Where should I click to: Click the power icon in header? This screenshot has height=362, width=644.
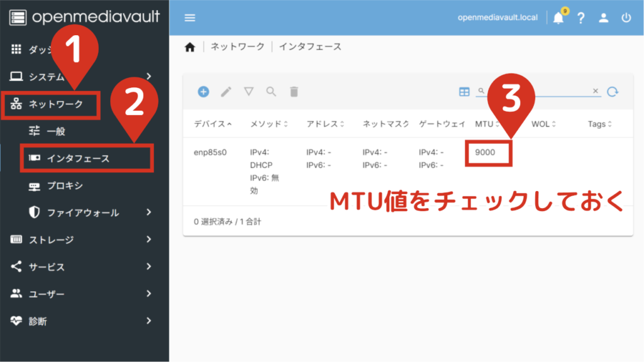(x=626, y=18)
